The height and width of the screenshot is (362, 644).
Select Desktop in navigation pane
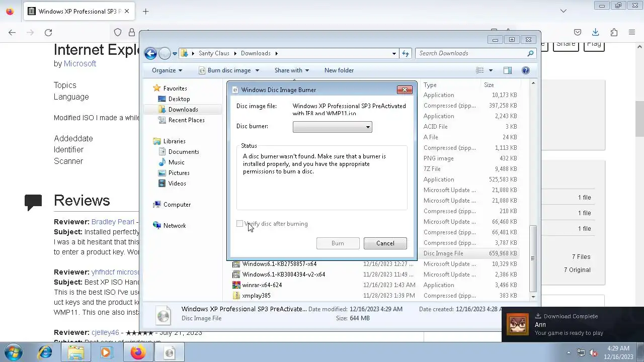(179, 99)
